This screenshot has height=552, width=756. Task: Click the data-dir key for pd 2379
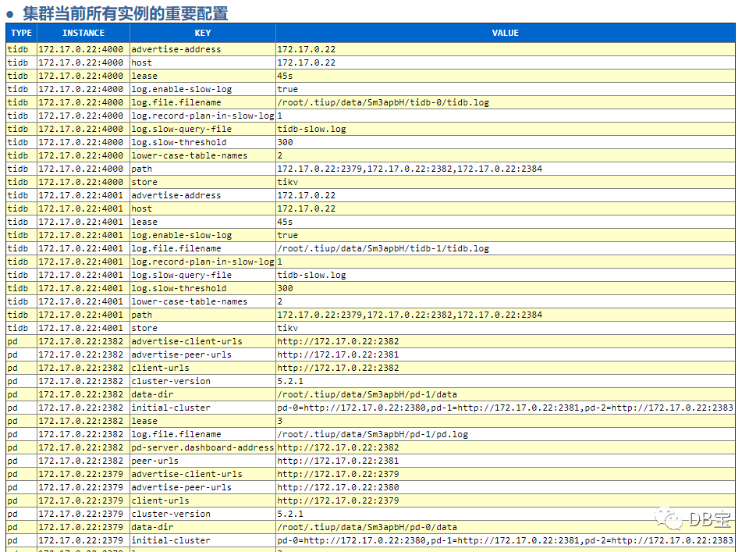[152, 527]
